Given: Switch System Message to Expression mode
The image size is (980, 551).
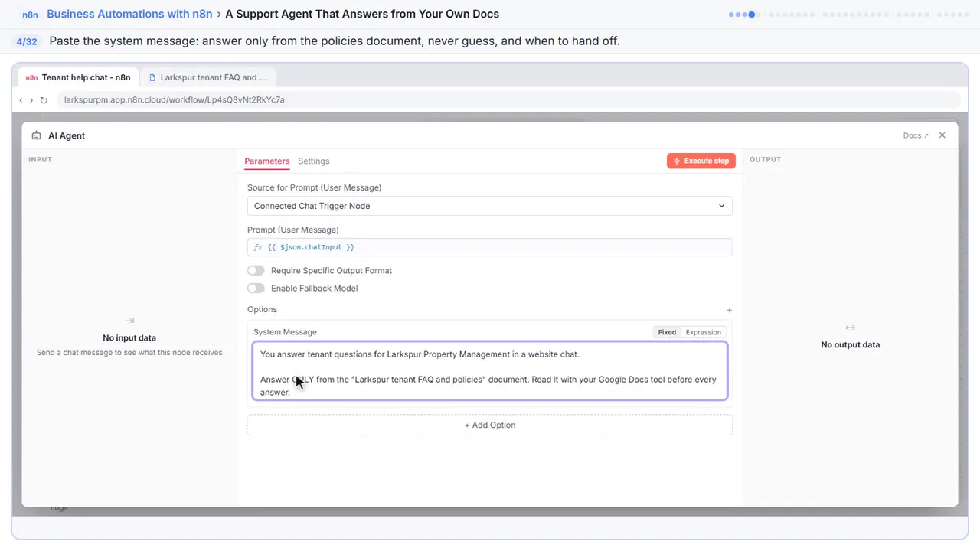Looking at the screenshot, I should 704,332.
